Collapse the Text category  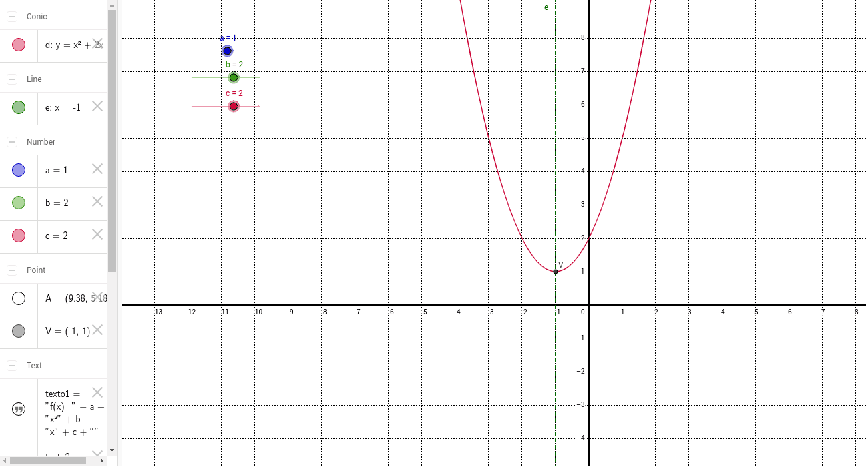pos(12,366)
